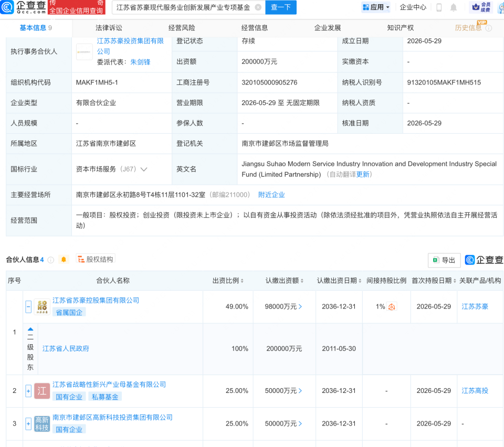Switch to 基本信息 tab
The height and width of the screenshot is (447, 504).
(36, 28)
